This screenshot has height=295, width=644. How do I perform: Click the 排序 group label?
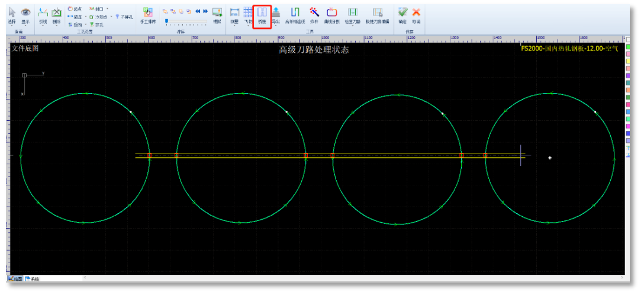181,31
